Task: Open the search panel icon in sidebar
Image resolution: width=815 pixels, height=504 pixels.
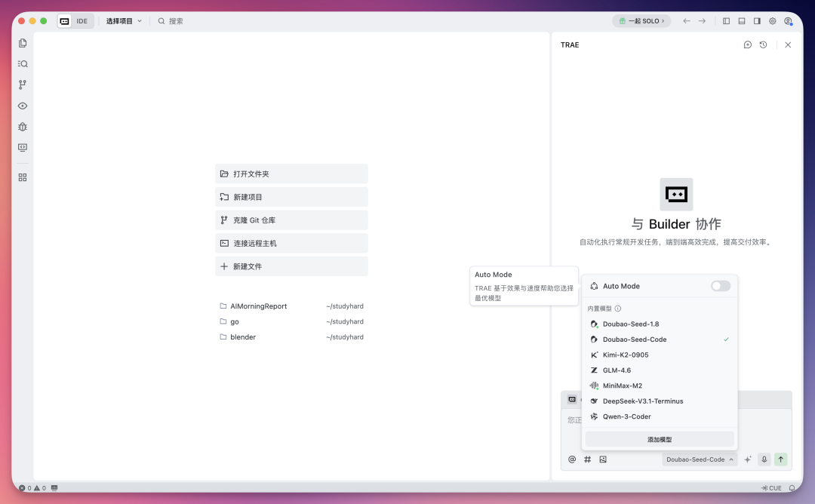Action: click(x=23, y=64)
